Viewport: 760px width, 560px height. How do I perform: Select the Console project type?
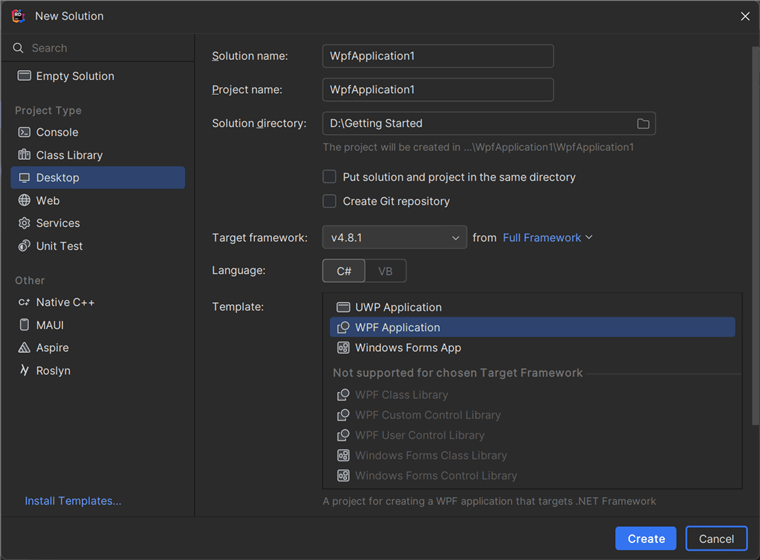pos(57,132)
